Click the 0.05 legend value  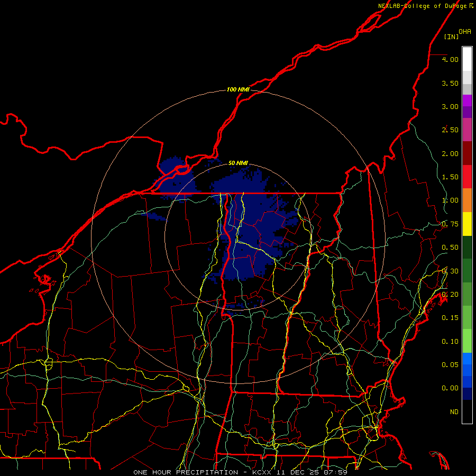[450, 364]
